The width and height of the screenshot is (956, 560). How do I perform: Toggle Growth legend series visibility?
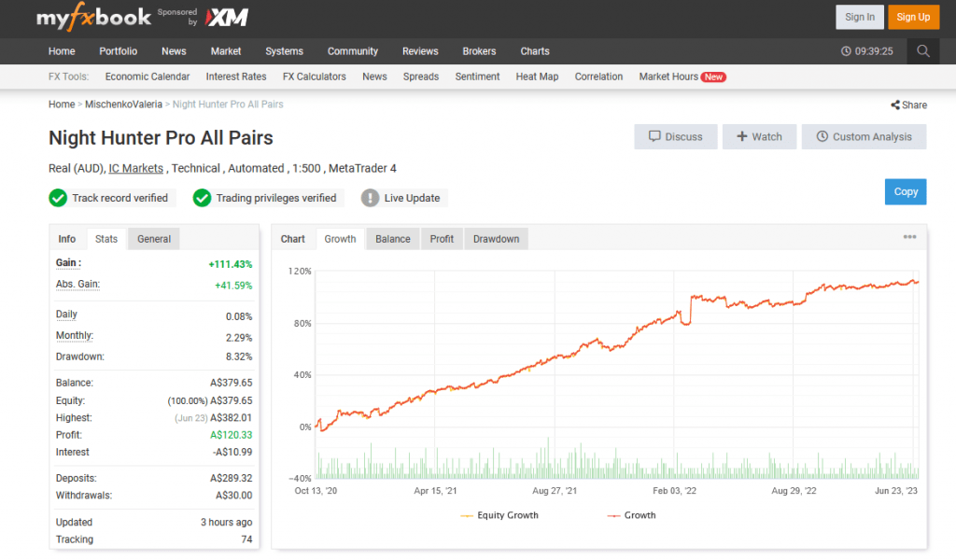click(x=631, y=515)
